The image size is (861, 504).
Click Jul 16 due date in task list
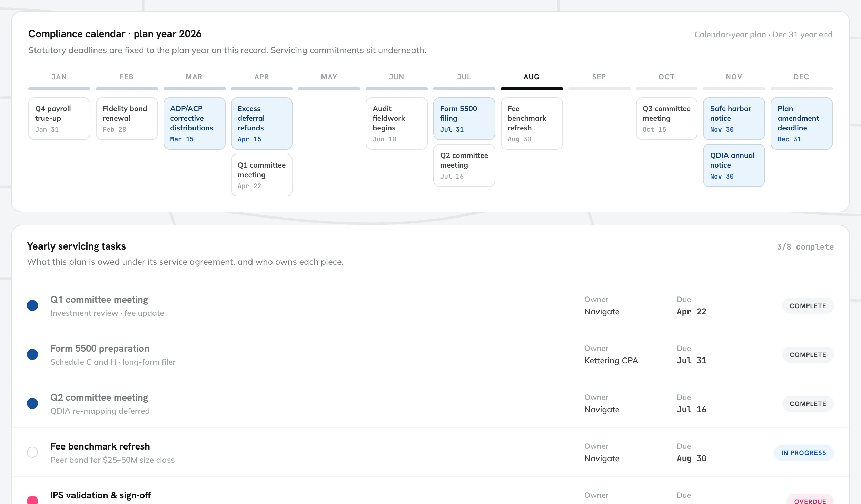pos(692,409)
